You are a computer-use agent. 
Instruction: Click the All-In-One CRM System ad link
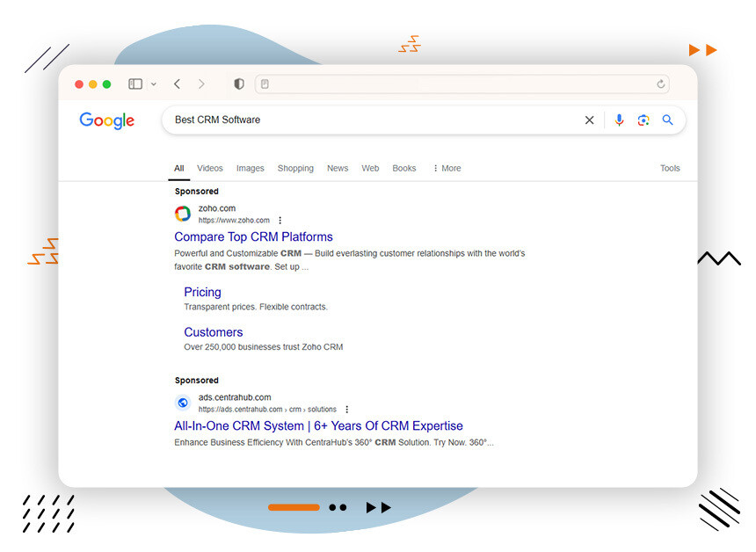(x=318, y=426)
